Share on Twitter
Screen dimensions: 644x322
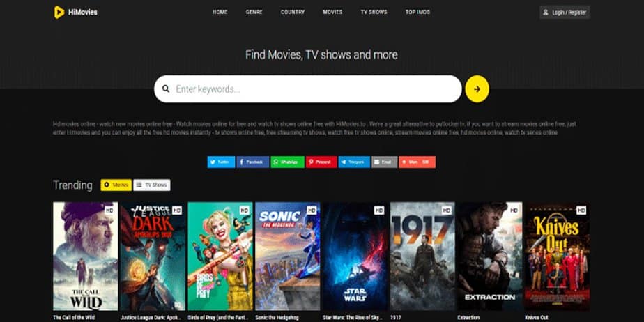pyautogui.click(x=221, y=162)
